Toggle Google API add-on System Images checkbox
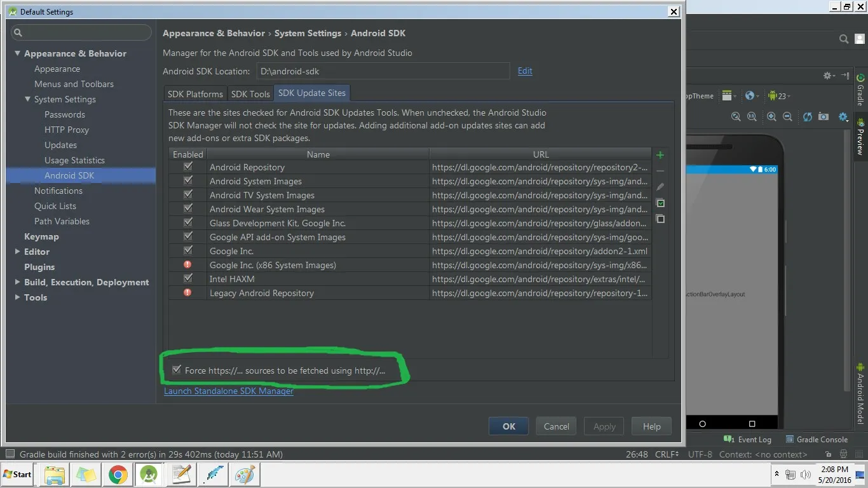 (187, 236)
